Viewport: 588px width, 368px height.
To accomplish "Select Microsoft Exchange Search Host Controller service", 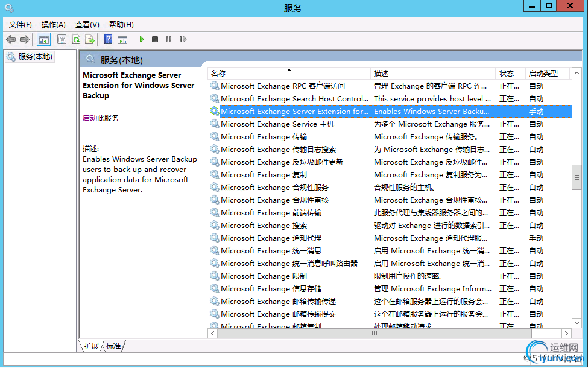I will pos(390,99).
